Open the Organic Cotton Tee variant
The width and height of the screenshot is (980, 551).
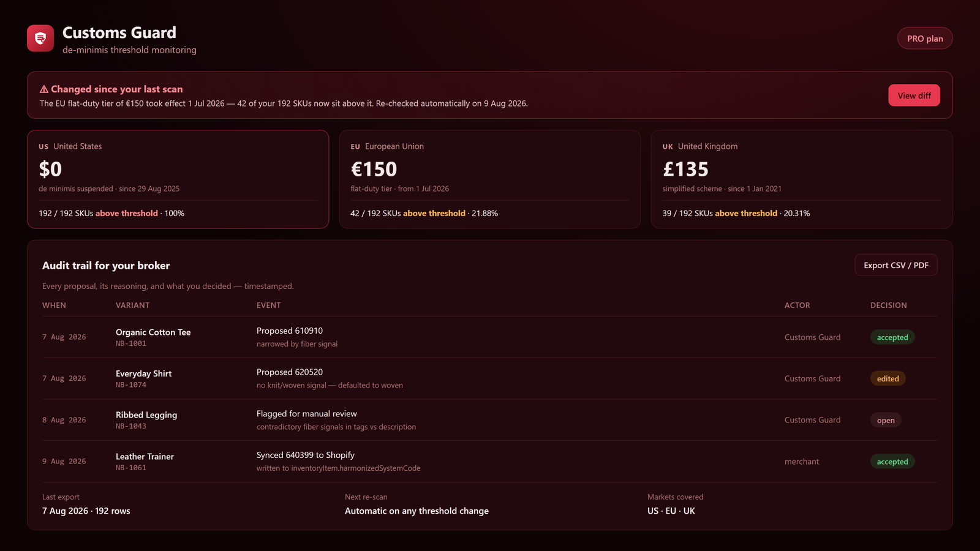(153, 332)
